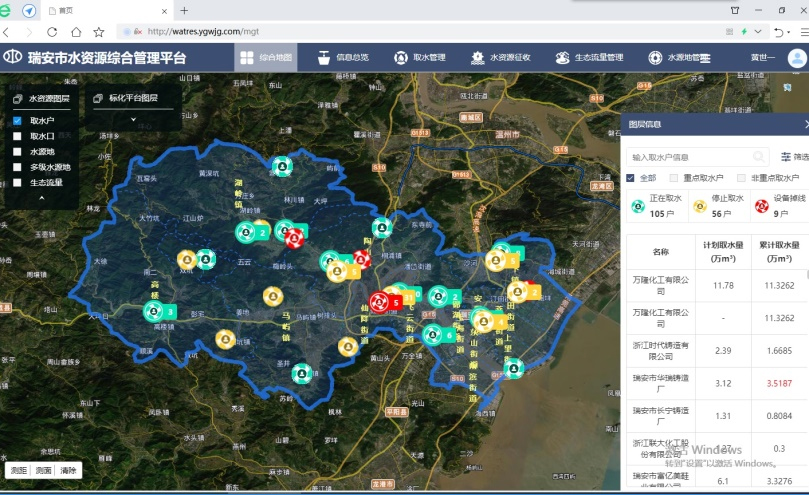
Task: Click green marker at top near 林川镇
Action: [x=282, y=166]
